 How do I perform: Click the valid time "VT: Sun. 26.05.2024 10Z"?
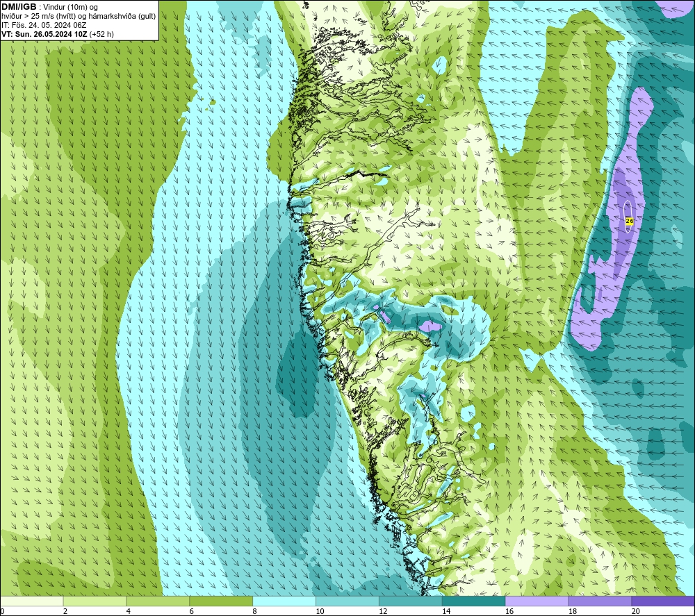point(44,34)
